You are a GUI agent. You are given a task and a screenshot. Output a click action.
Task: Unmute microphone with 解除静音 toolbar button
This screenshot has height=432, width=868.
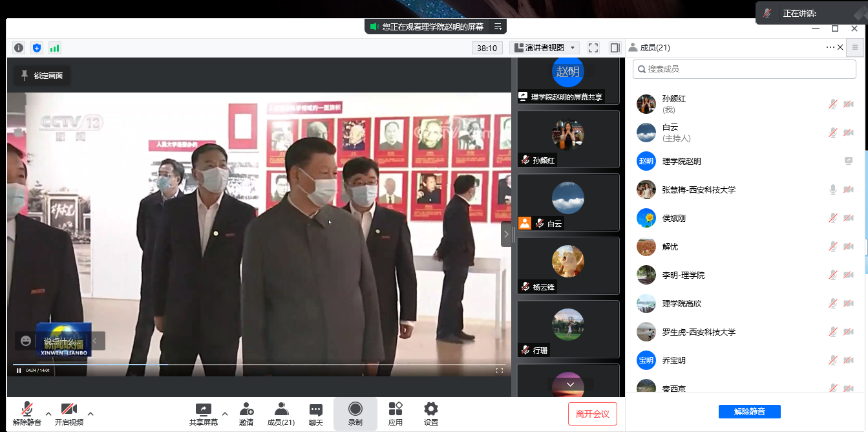point(27,414)
